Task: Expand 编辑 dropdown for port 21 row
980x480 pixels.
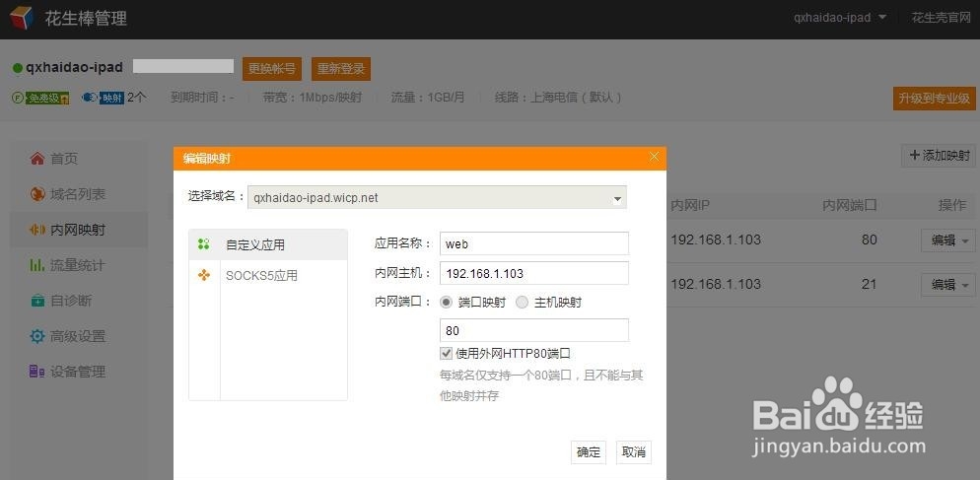Action: tap(948, 285)
